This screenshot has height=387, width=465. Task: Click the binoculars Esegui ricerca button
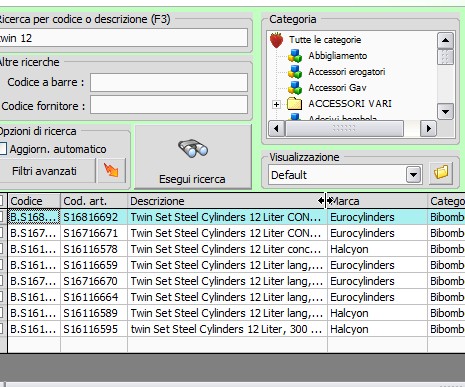193,157
